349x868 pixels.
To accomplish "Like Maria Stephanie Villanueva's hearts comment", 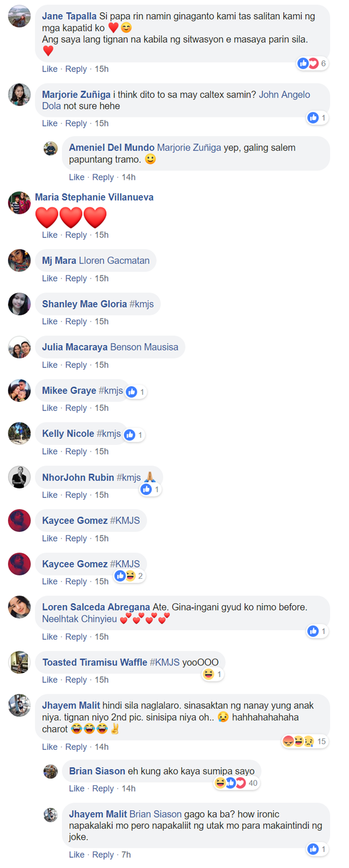I will (x=50, y=235).
